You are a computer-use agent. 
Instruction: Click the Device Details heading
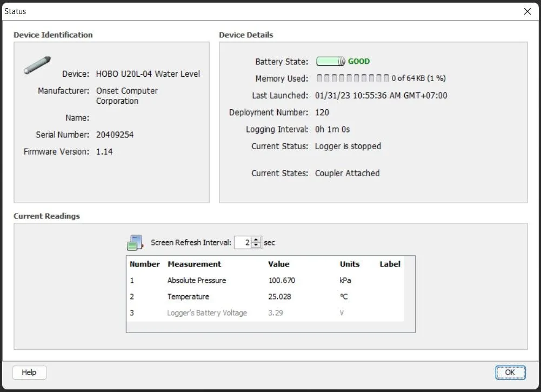(246, 35)
